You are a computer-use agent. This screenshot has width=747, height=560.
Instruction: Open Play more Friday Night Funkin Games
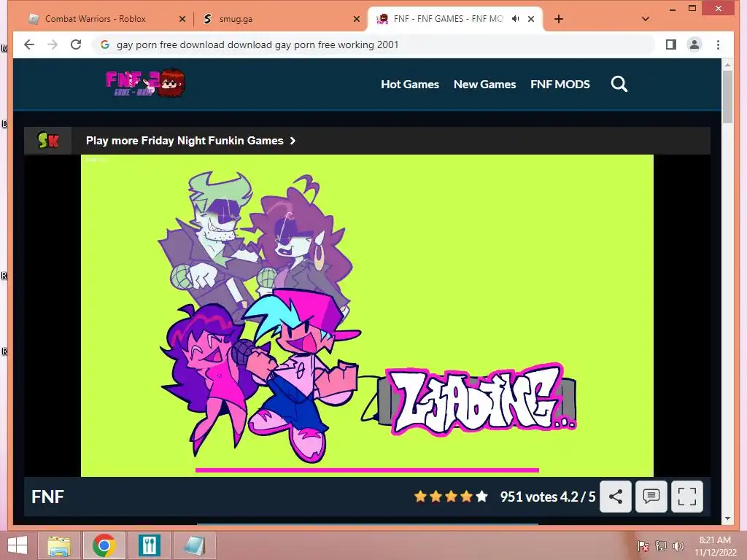[x=190, y=141]
